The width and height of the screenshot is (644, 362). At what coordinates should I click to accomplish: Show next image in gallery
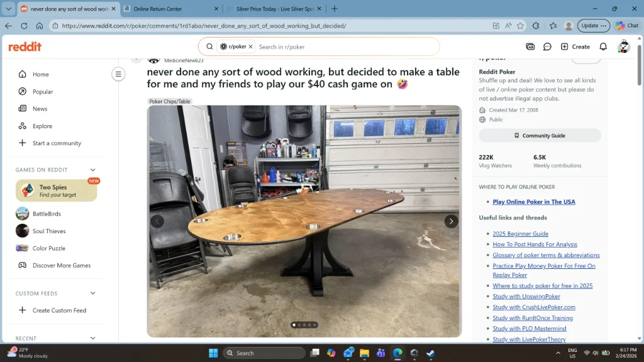click(x=451, y=222)
